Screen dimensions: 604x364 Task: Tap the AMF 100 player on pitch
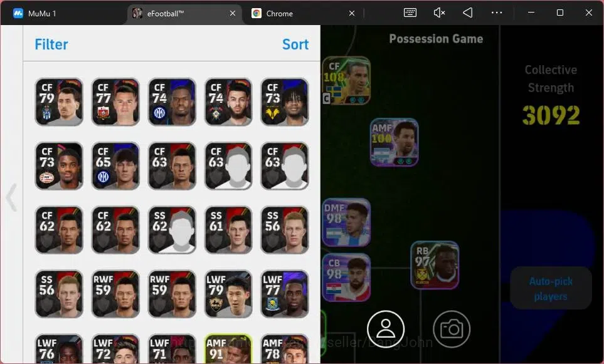394,142
